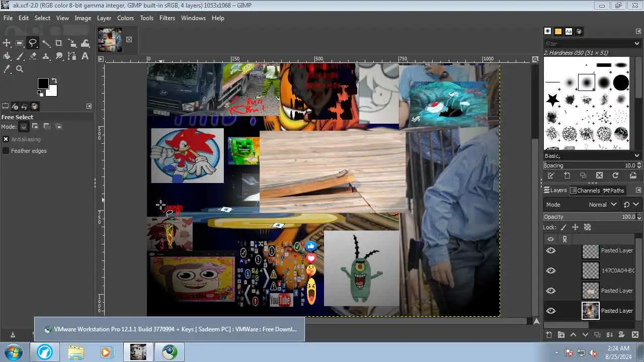The width and height of the screenshot is (644, 362).
Task: Open the brushes dock configure menu
Action: pos(638,31)
